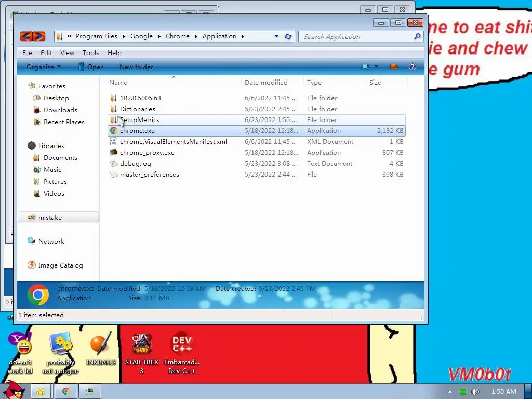Open the view options dropdown arrow

pyautogui.click(x=376, y=66)
